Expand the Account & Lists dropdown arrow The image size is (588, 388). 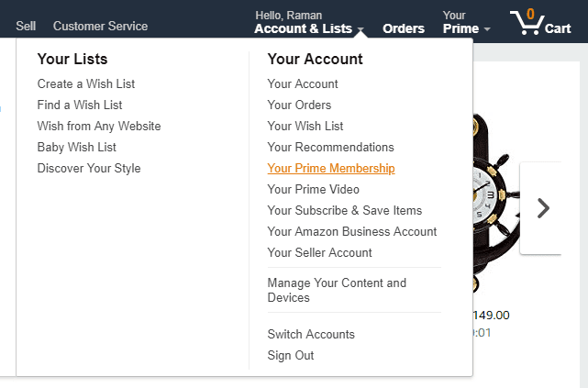(361, 29)
